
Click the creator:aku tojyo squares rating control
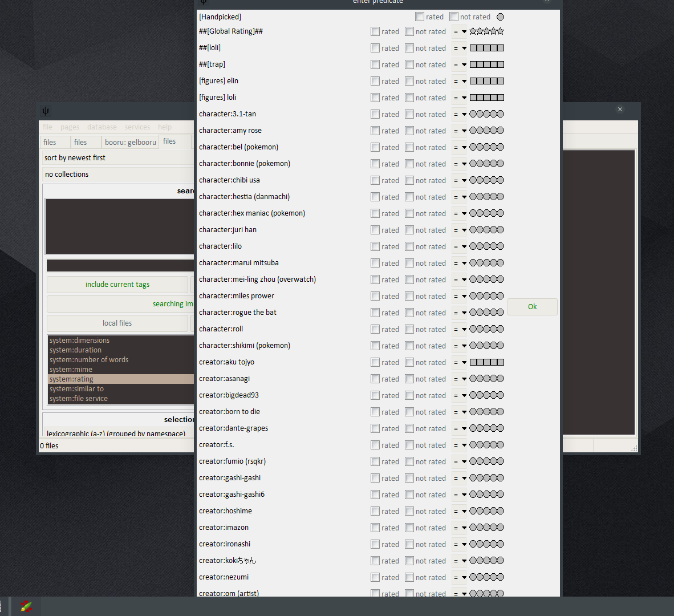click(x=486, y=362)
